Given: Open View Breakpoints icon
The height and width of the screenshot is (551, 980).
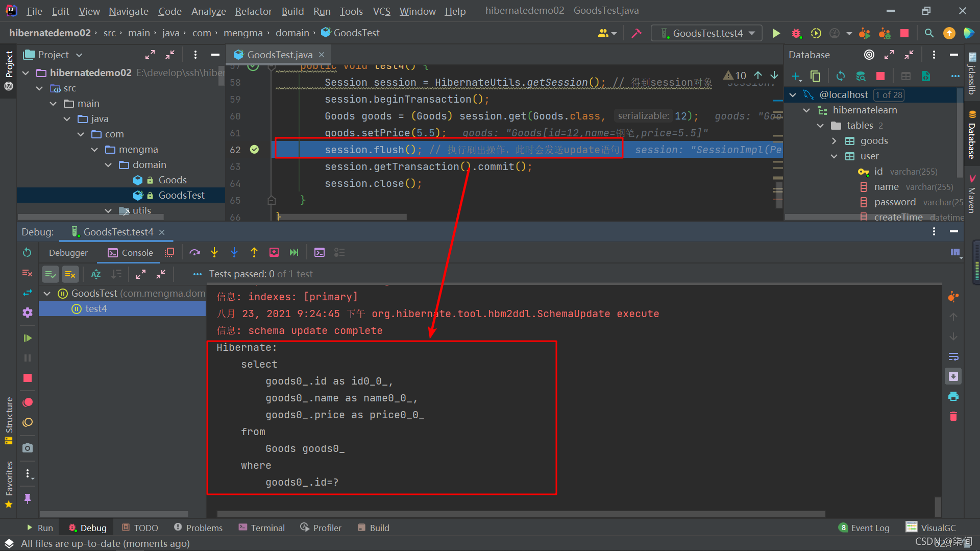Looking at the screenshot, I should 28,402.
